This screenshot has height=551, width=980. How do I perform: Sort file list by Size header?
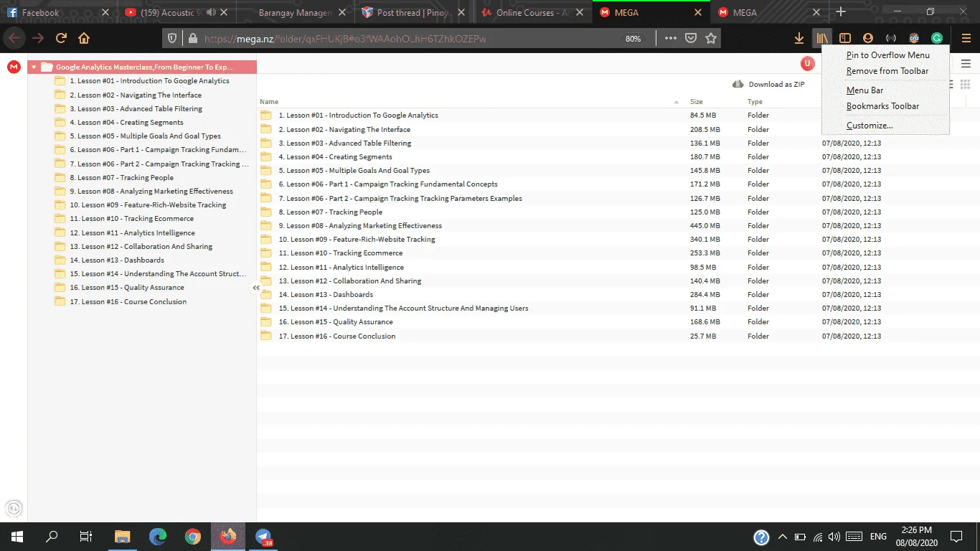click(x=696, y=102)
